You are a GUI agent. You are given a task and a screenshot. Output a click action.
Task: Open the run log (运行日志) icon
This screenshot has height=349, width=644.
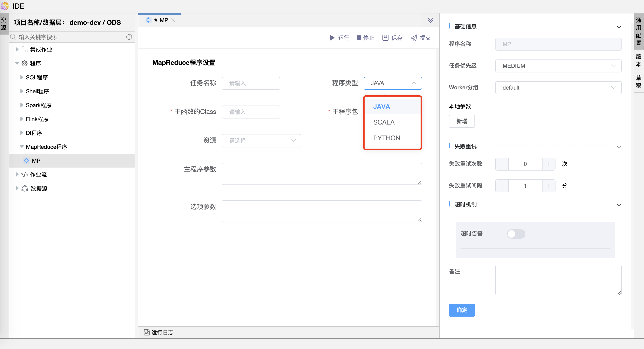(146, 332)
